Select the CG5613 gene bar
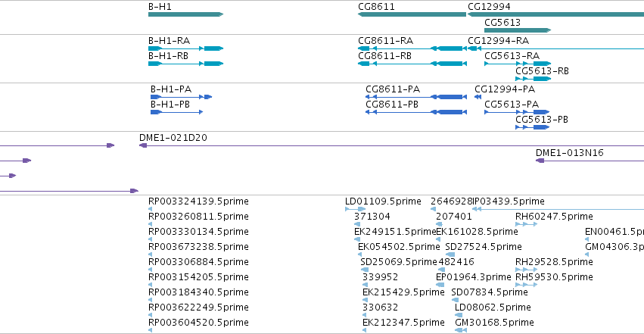The image size is (644, 334). pyautogui.click(x=518, y=30)
